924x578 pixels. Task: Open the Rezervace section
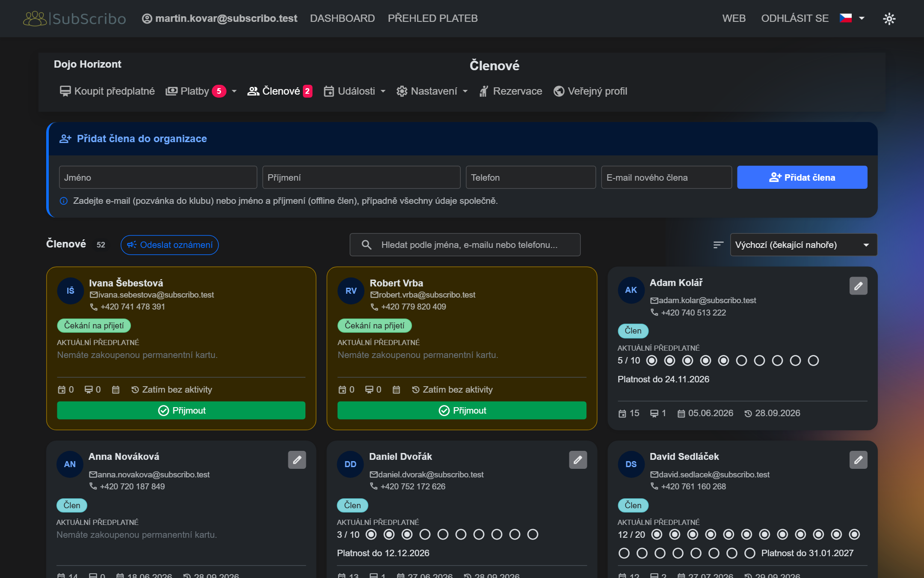click(x=510, y=91)
